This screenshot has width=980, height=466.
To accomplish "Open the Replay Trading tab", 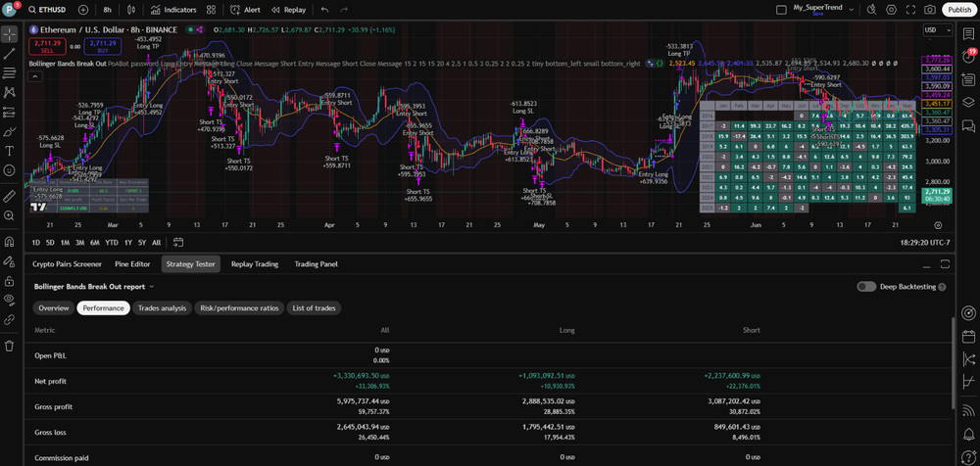I will [255, 264].
